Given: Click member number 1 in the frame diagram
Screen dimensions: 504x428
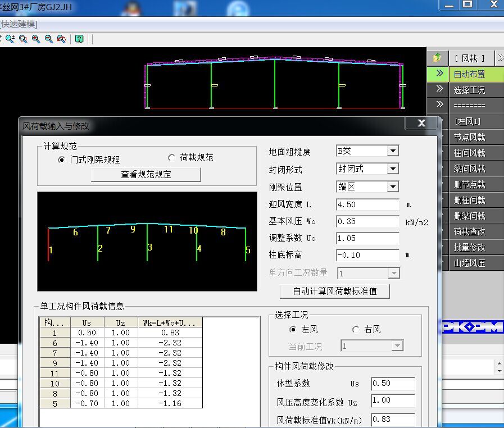Looking at the screenshot, I should 51,250.
